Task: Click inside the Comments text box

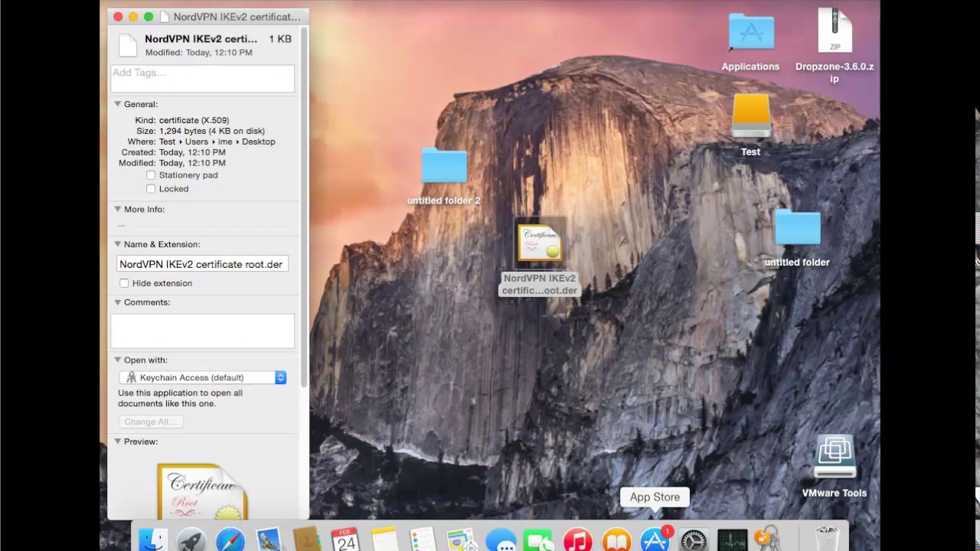Action: tap(202, 331)
